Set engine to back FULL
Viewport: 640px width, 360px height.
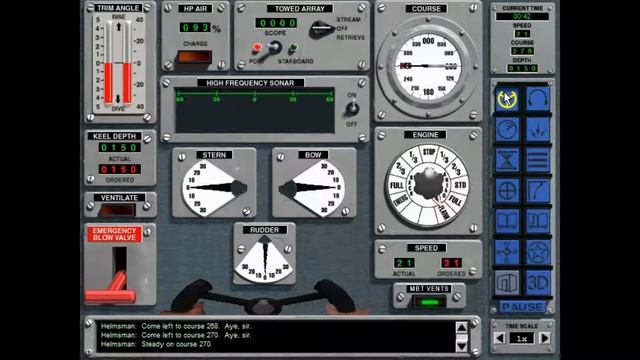click(x=396, y=185)
